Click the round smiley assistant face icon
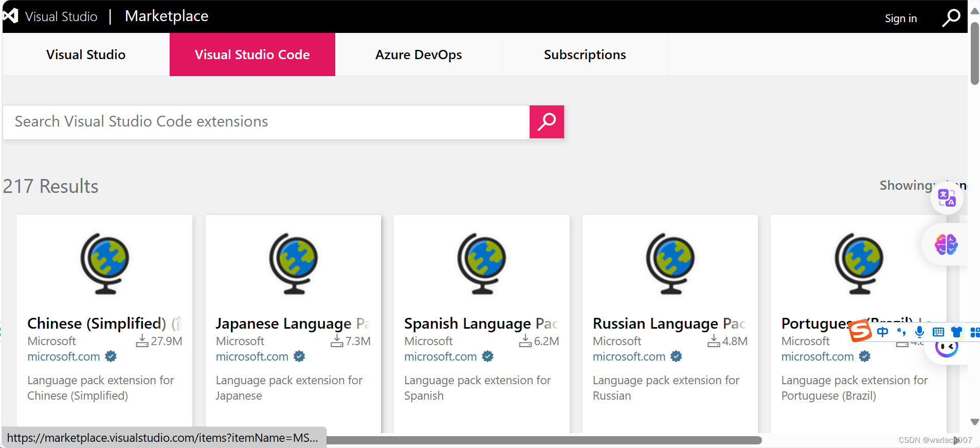The height and width of the screenshot is (448, 980). point(947,348)
